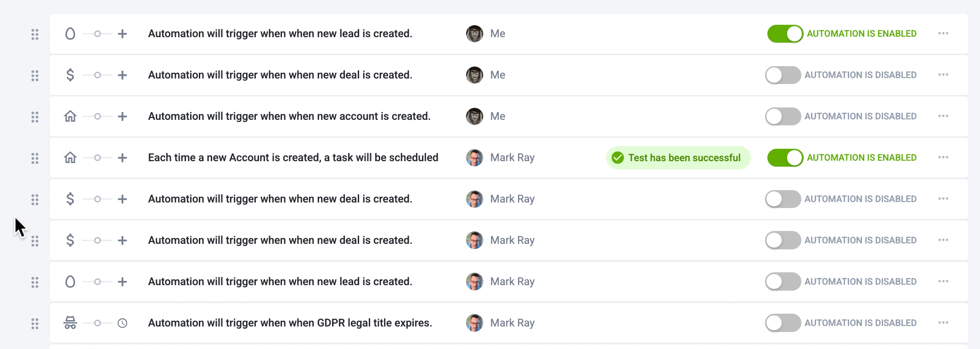The image size is (980, 349).
Task: Open more options for Me's account automation
Action: point(943,116)
